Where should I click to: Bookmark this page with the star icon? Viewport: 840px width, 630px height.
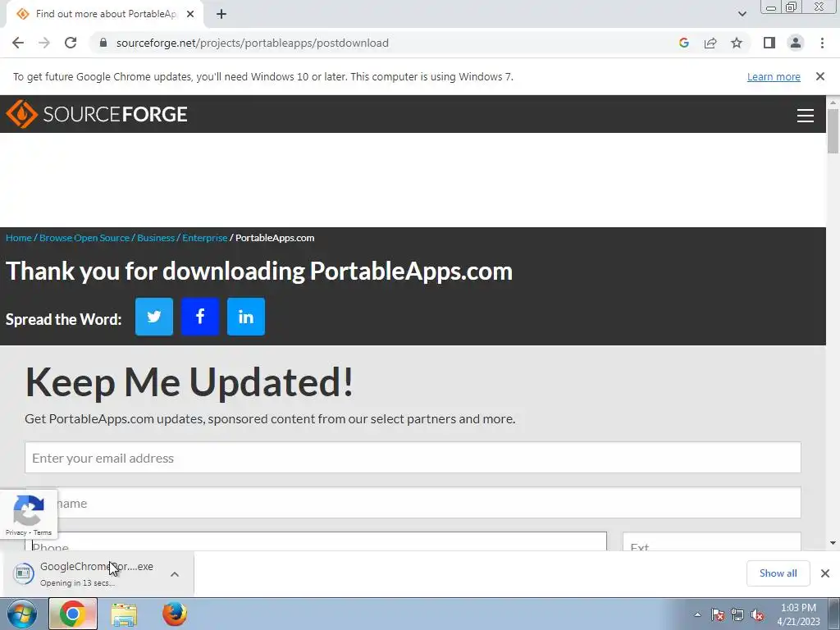pos(737,43)
